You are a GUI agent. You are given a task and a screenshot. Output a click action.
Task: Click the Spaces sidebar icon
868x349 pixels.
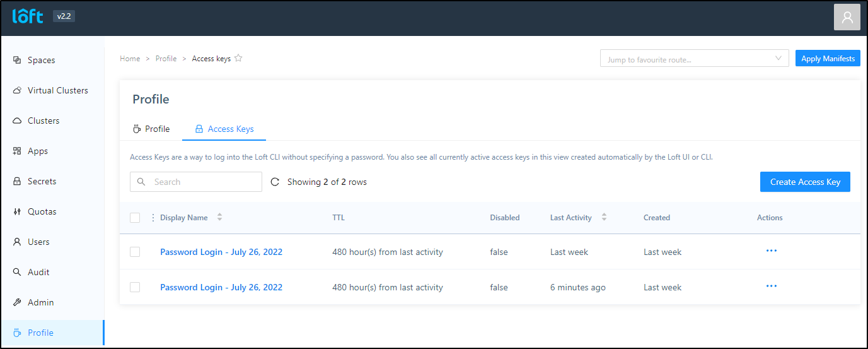click(17, 60)
